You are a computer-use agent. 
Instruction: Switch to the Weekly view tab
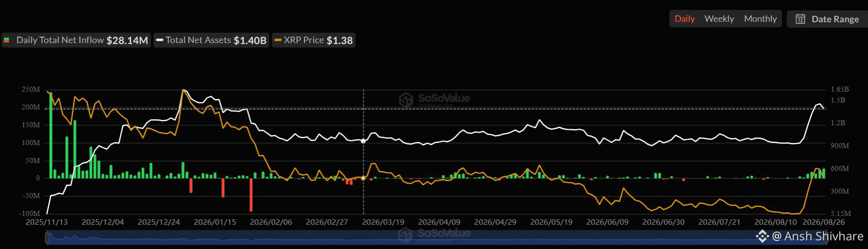(x=719, y=19)
